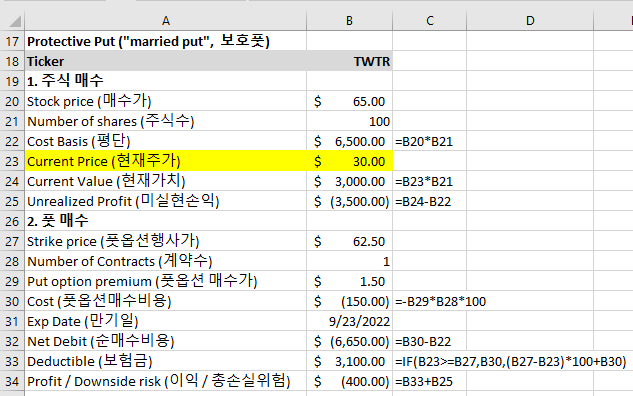Click the IF formula text in row 33

point(511,361)
